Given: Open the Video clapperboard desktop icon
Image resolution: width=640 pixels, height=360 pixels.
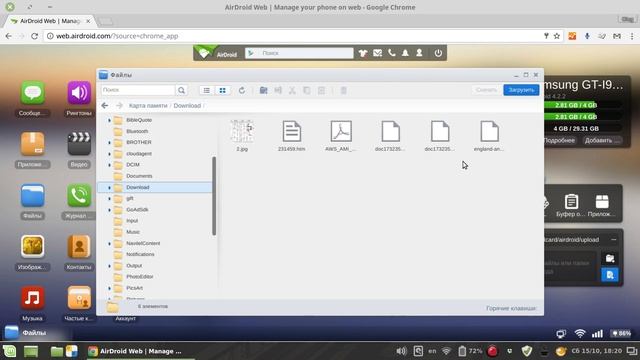Looking at the screenshot, I should [x=79, y=144].
